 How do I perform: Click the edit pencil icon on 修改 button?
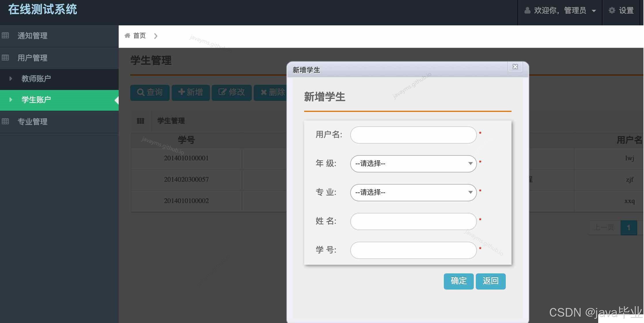coord(222,93)
